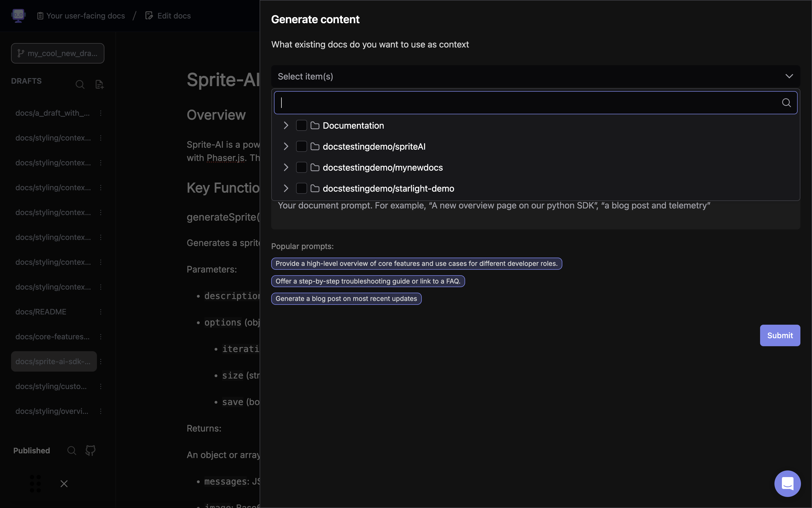
Task: Click the magnifier icon inside the docs search field
Action: pos(786,103)
